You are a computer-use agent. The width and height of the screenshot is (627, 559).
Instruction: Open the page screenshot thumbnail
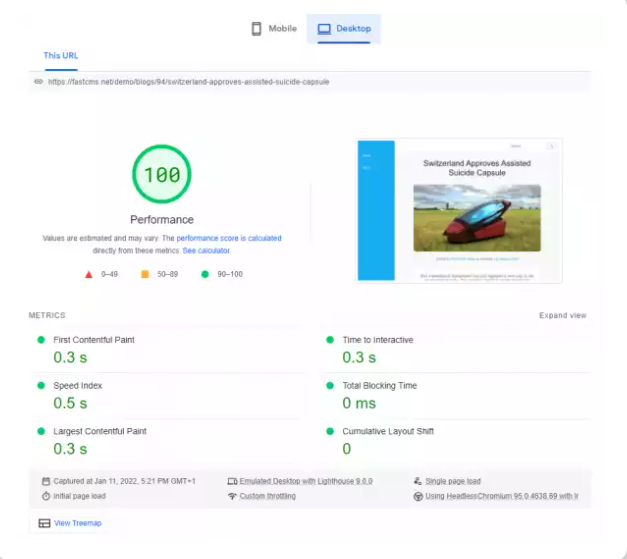459,211
